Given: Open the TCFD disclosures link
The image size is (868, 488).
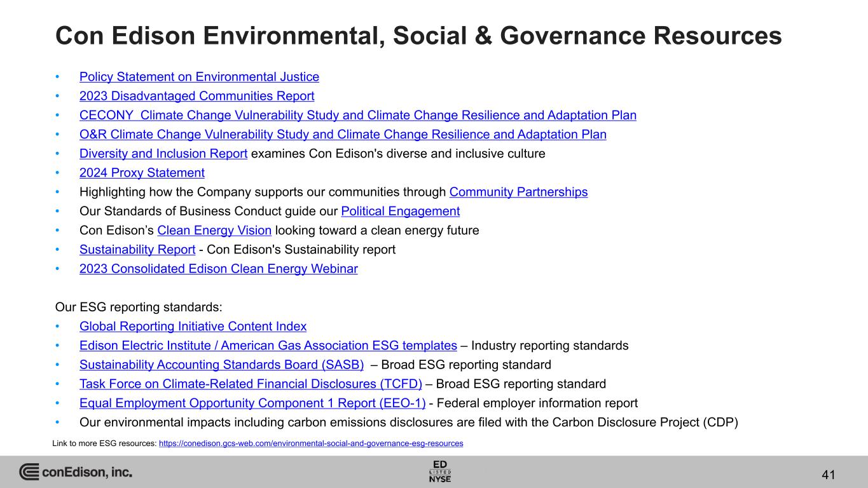Looking at the screenshot, I should 251,384.
